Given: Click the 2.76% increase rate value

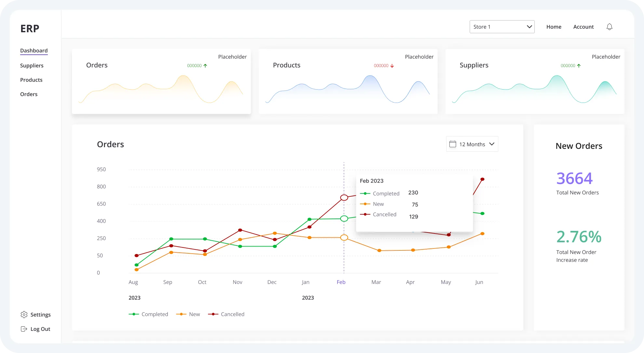Looking at the screenshot, I should tap(579, 237).
